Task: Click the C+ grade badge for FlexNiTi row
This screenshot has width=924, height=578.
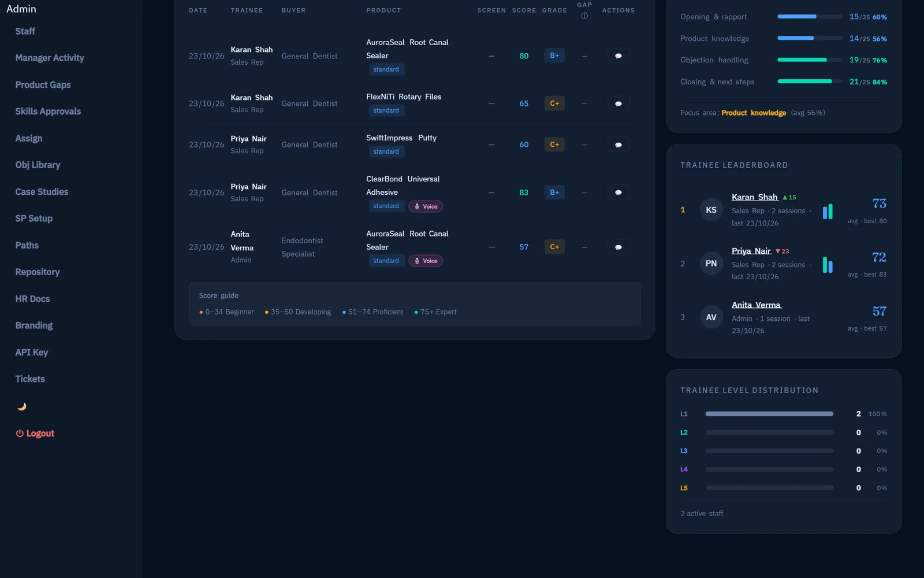Action: coord(554,104)
